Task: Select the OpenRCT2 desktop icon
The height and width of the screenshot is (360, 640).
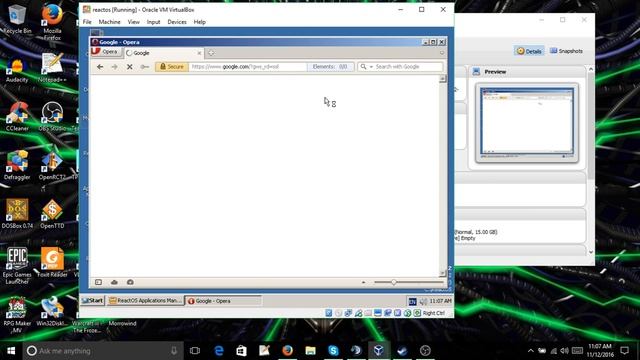Action: coord(52,165)
